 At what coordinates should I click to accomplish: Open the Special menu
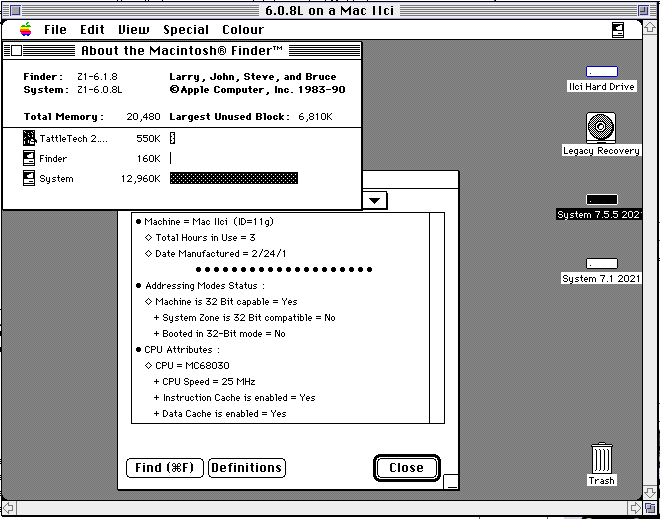coord(186,29)
